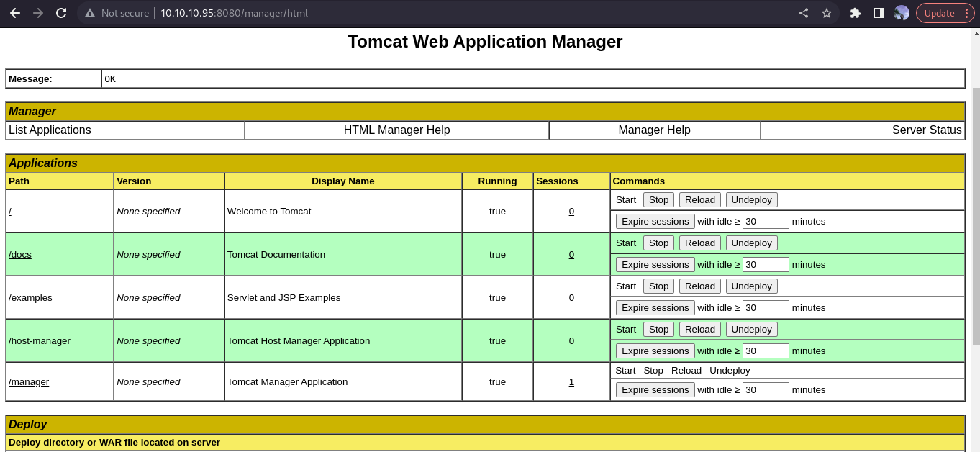Viewport: 980px width, 452px height.
Task: Click the browser Update button
Action: (939, 13)
